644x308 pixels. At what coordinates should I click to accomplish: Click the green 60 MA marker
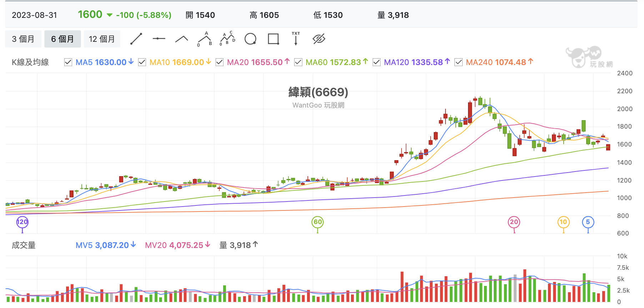pyautogui.click(x=317, y=222)
